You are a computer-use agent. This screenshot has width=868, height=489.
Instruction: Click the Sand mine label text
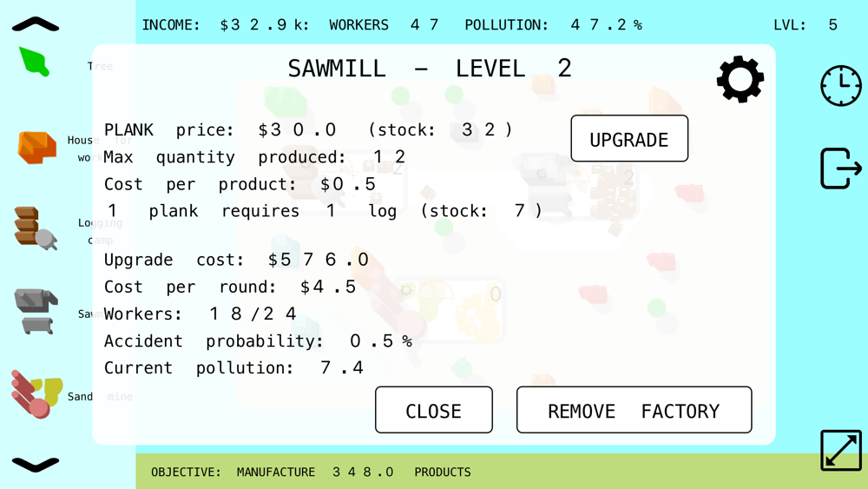click(x=100, y=397)
